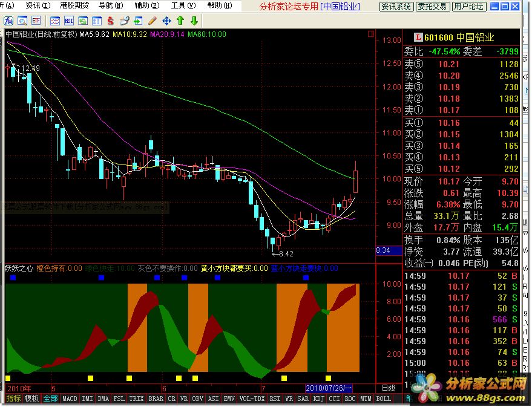Click the red window icon at chart corner
The image size is (532, 407).
click(371, 34)
